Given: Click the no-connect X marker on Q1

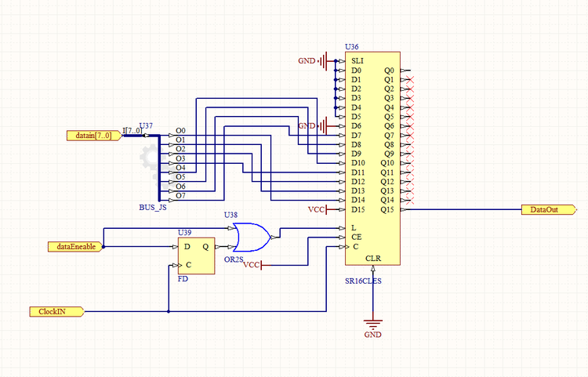Looking at the screenshot, I should point(410,80).
